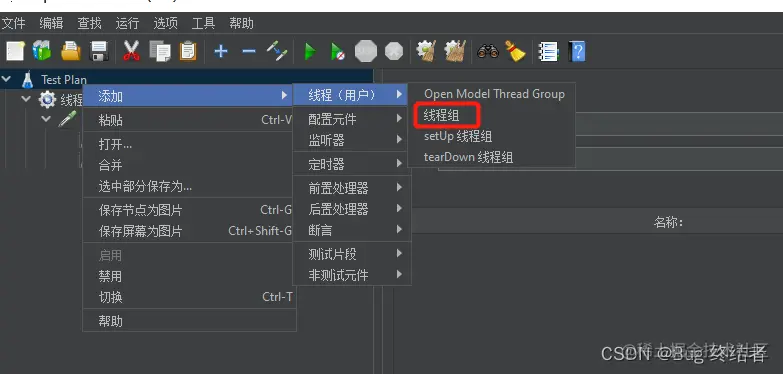This screenshot has width=783, height=374.
Task: Click the Save floppy disk icon
Action: tap(99, 51)
